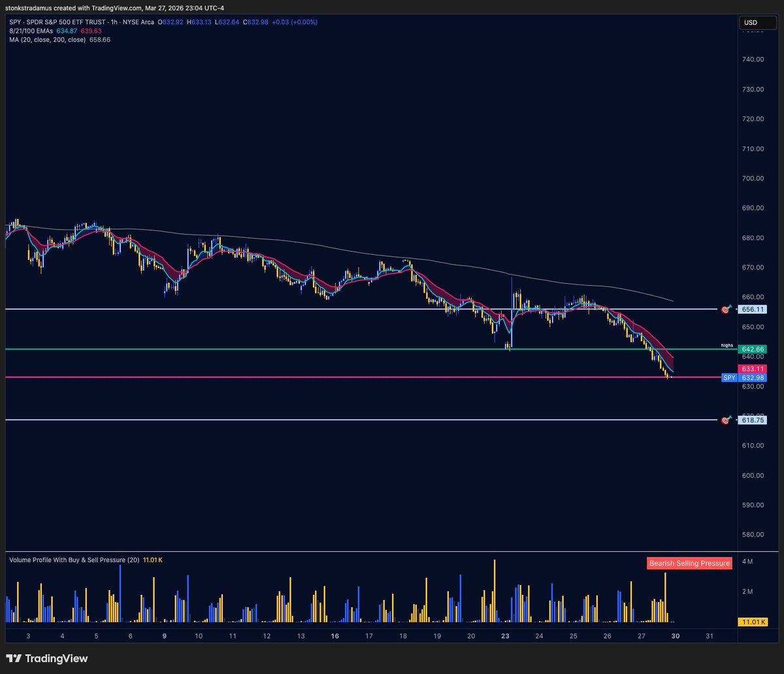Screen dimensions: 784x674
Task: Click the target icon beside 618.75
Action: pos(725,420)
